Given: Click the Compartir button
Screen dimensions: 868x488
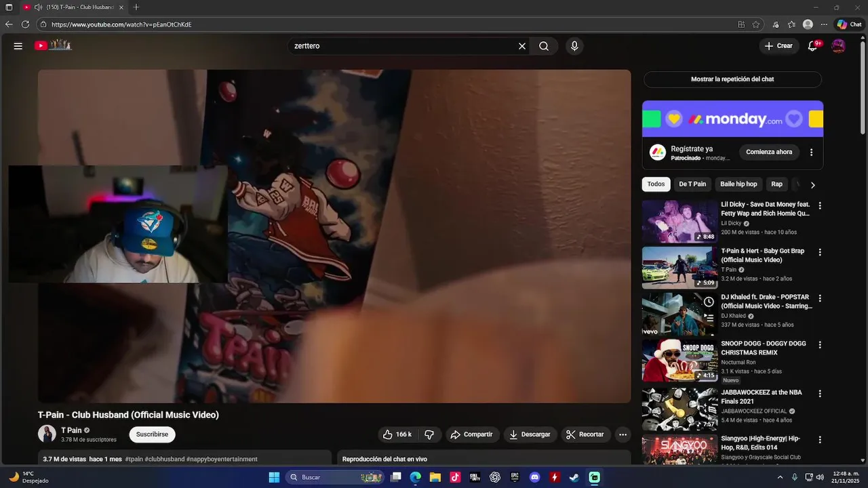Looking at the screenshot, I should coord(472,434).
